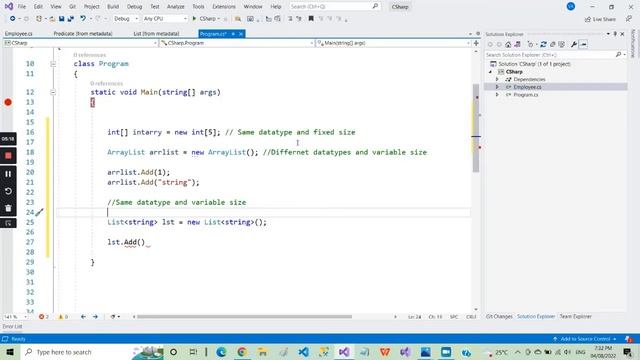Open the Error List panel
Viewport: 640px width, 360px height.
[13, 327]
